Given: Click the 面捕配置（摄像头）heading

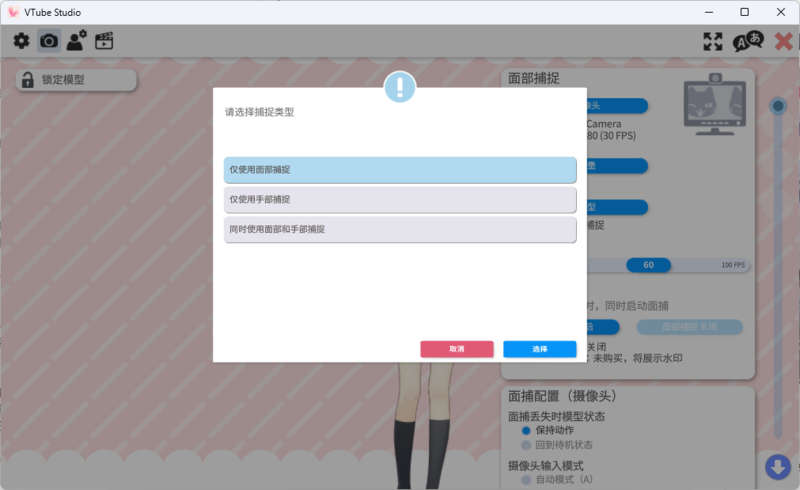Looking at the screenshot, I should (x=562, y=396).
